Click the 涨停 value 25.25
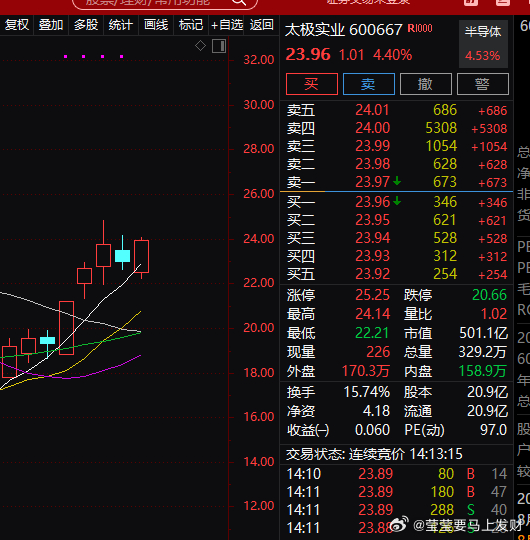This screenshot has width=530, height=540. tap(372, 295)
